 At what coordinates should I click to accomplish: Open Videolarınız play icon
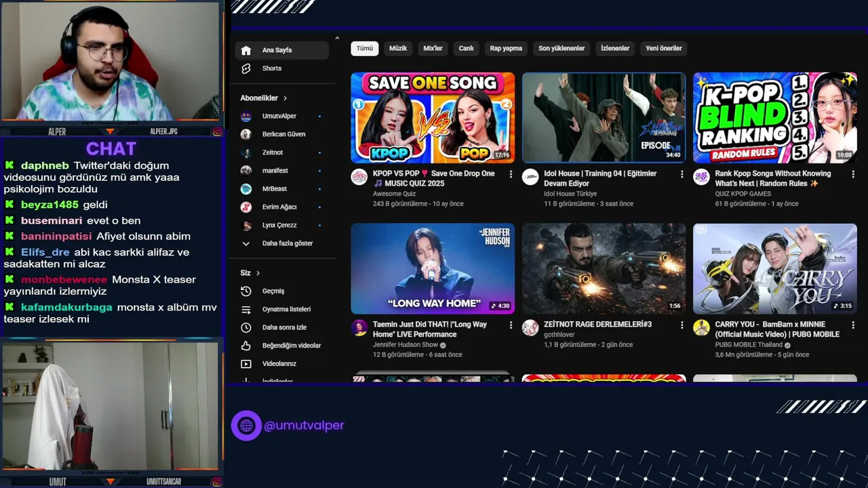tap(246, 364)
